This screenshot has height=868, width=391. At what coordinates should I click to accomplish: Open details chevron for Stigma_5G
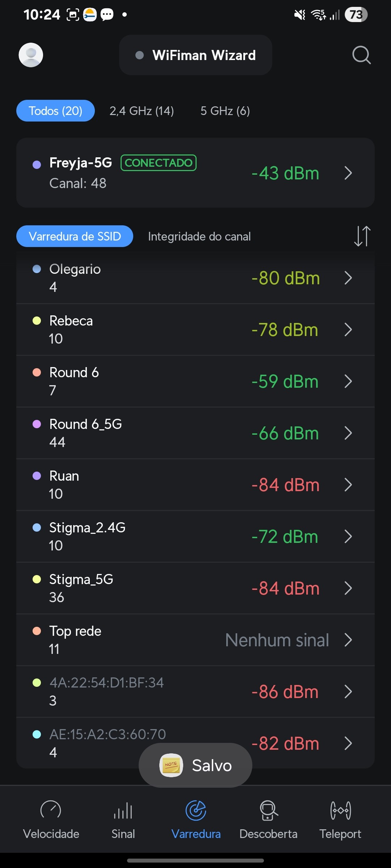coord(348,588)
